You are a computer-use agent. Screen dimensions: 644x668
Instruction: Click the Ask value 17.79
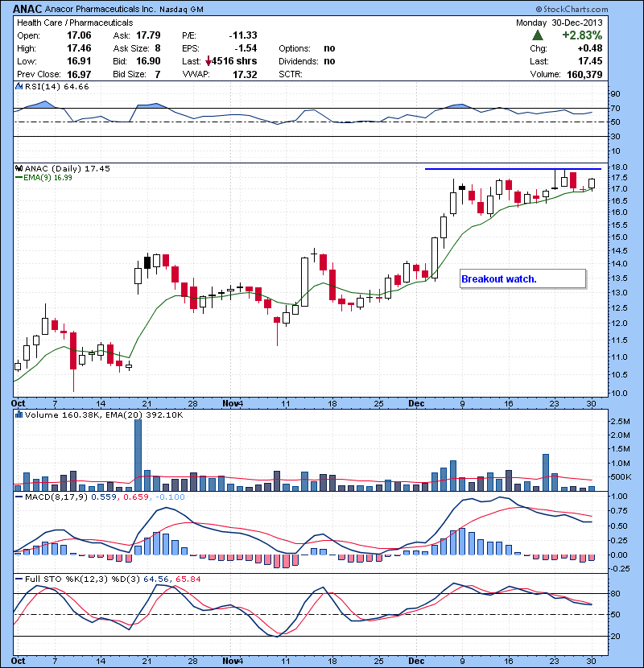148,35
